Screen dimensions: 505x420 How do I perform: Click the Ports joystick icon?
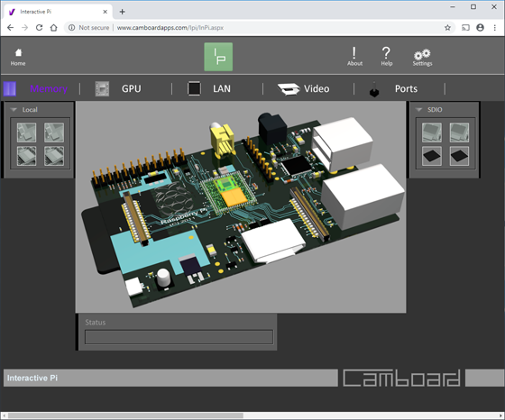374,89
